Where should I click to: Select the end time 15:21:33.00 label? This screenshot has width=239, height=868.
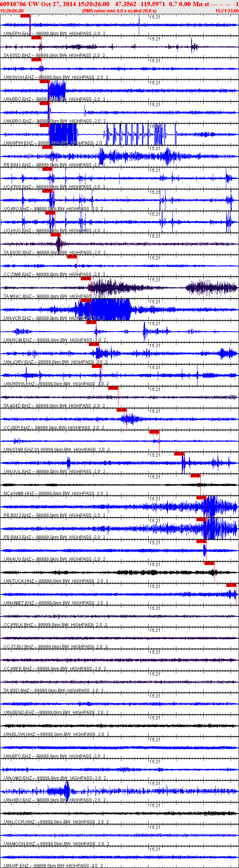click(x=227, y=11)
